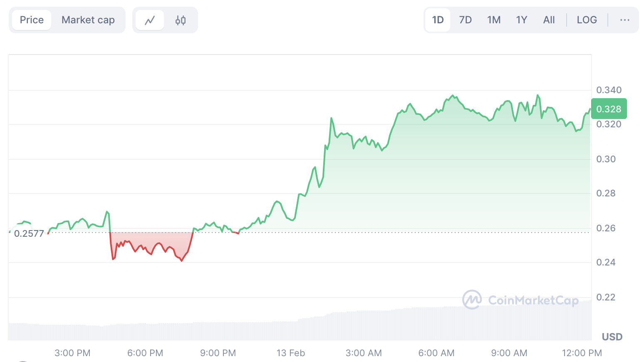Screen dimensions: 644x362
Task: Click the 9:00 AM time axis label
Action: tap(509, 353)
